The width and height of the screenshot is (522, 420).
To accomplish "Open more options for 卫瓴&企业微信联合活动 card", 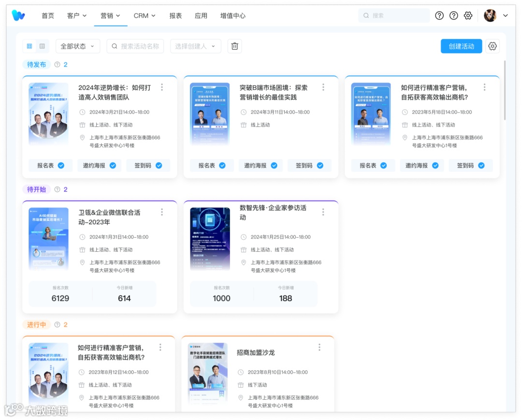I will [162, 212].
